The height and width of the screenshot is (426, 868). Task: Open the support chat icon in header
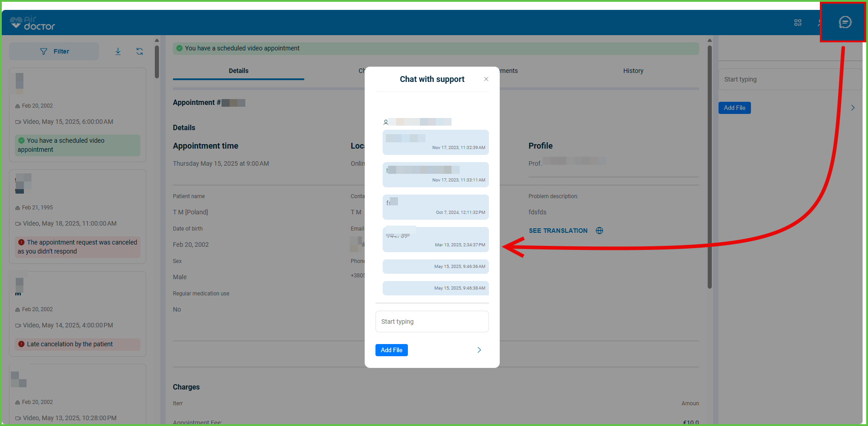[845, 22]
